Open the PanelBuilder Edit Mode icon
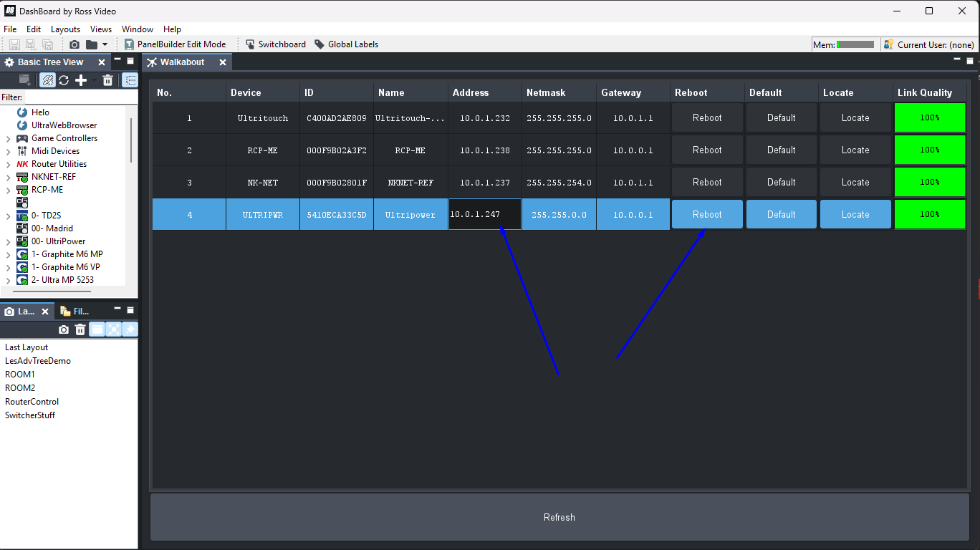980x550 pixels. pos(129,44)
